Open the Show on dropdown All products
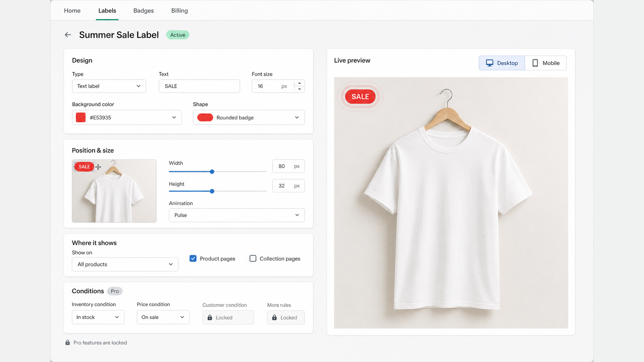This screenshot has height=362, width=644. (125, 264)
